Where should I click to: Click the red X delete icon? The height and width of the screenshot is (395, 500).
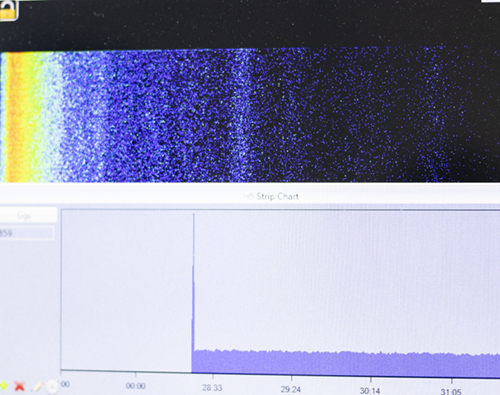point(20,386)
